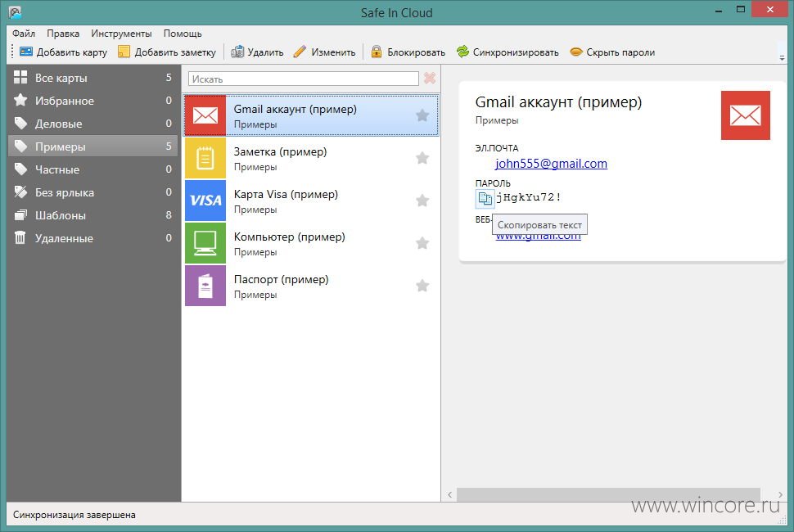Toggle favorite star for Паспорт (пример)
Screen dimensions: 794x532
pos(422,286)
